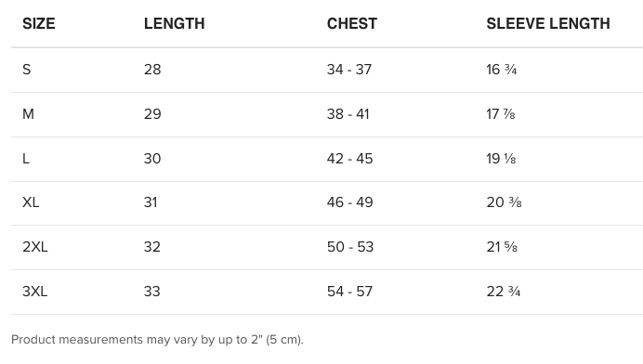Viewport: 643px width, 364px height.
Task: Click the sleeve length 21 ⅝ value
Action: pos(502,247)
